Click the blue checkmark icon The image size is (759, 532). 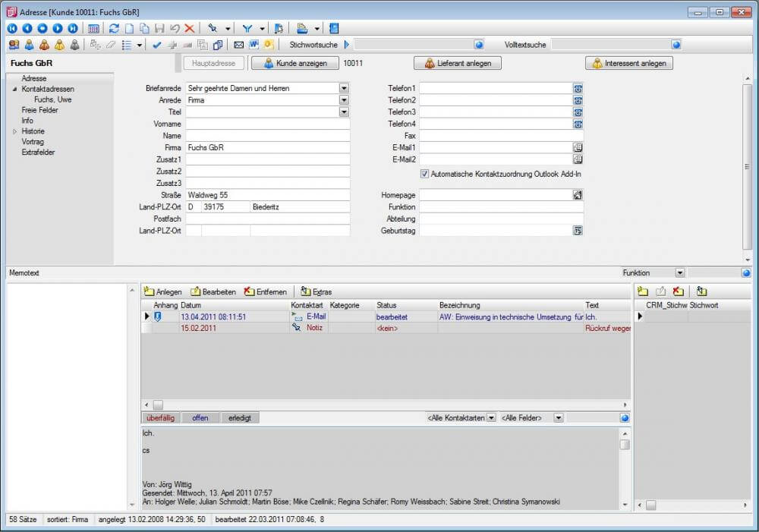157,45
